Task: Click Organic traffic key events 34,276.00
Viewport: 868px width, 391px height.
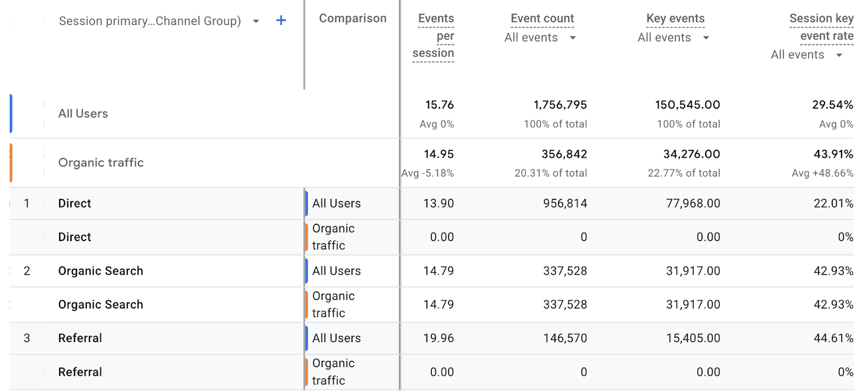Action: point(692,154)
